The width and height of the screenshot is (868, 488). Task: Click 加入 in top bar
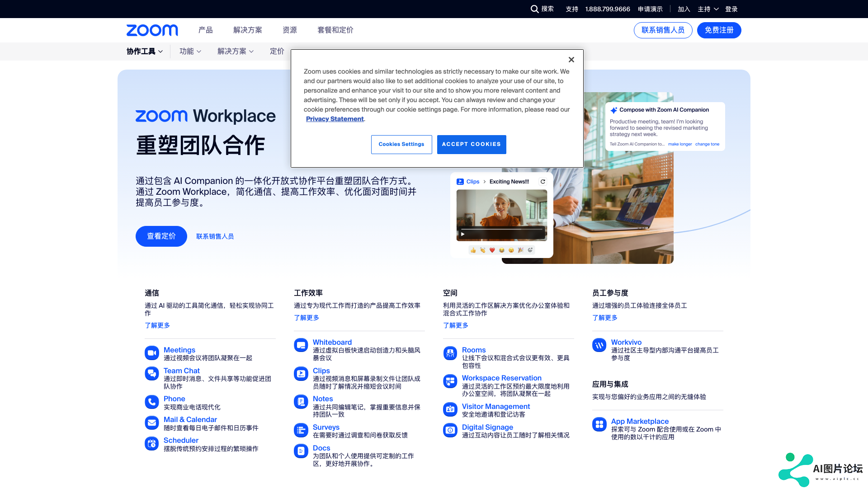(684, 9)
